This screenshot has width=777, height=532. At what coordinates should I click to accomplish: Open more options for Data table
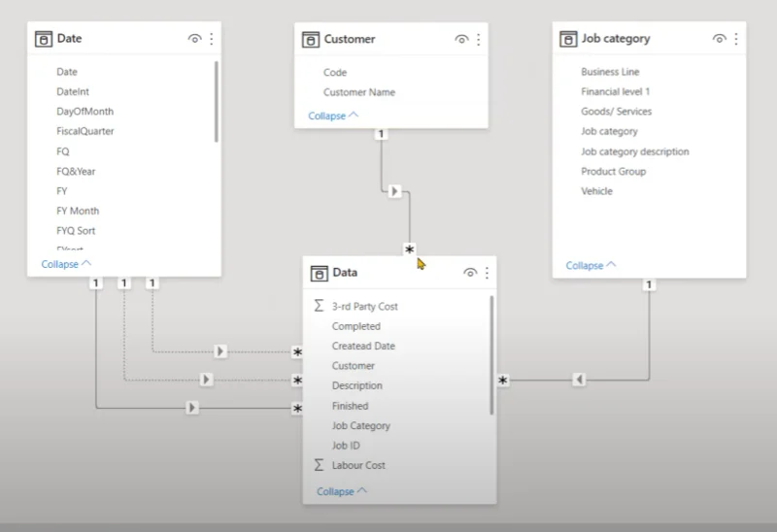point(488,273)
